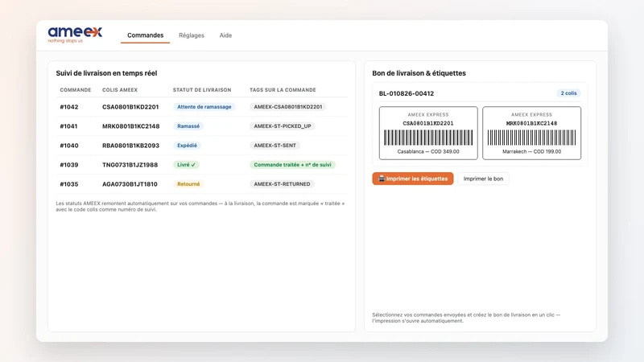Click Casablanca — COD 349.00 label text
Image resolution: width=644 pixels, height=362 pixels.
pyautogui.click(x=428, y=151)
